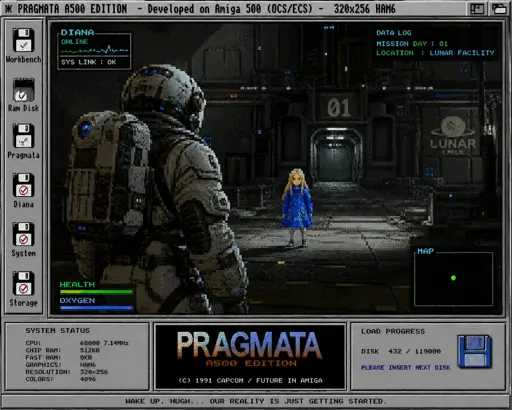
Task: Click the GRAPHICS HAM6 row
Action: pyautogui.click(x=61, y=365)
